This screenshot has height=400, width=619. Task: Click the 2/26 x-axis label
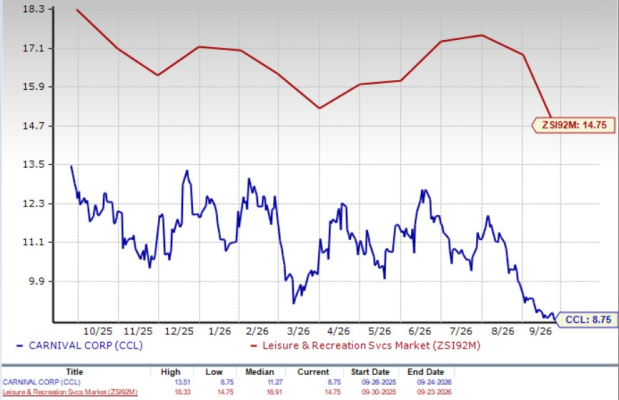(257, 331)
